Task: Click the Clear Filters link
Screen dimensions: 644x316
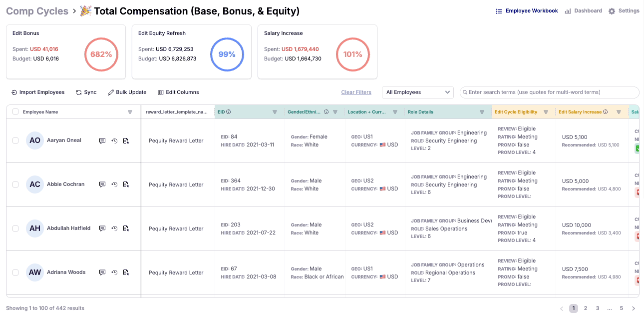Action: (x=356, y=92)
